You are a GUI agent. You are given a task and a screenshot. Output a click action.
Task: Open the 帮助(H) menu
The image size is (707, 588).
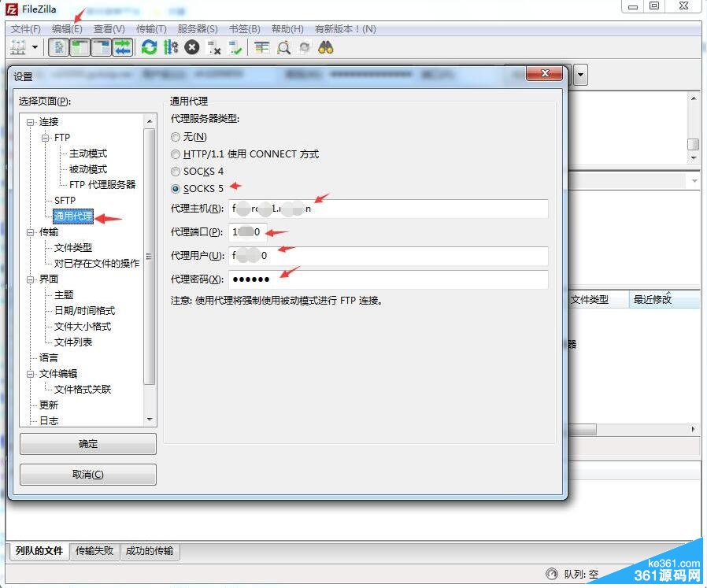tap(287, 29)
